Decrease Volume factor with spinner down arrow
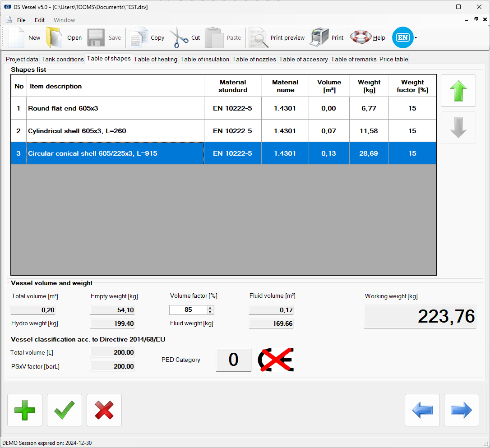The image size is (490, 448). click(x=210, y=312)
